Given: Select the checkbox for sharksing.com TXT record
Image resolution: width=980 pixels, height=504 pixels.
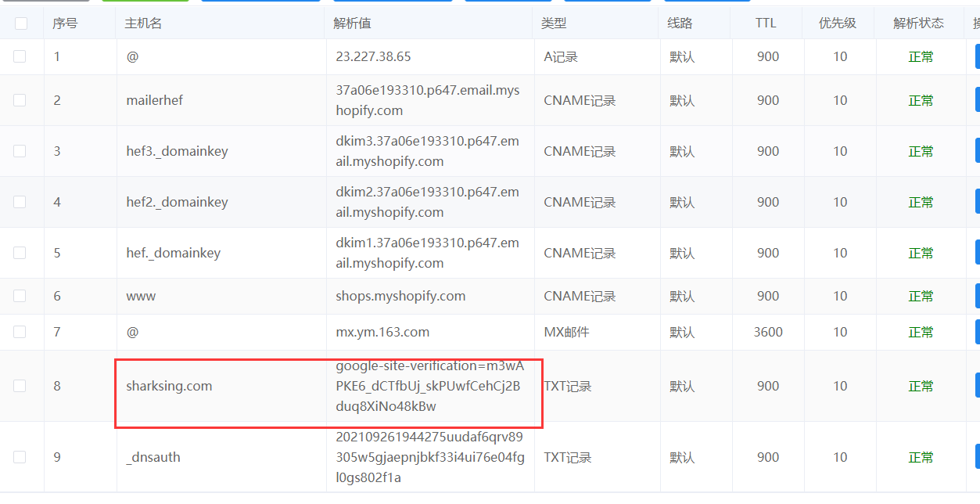Looking at the screenshot, I should pyautogui.click(x=20, y=386).
